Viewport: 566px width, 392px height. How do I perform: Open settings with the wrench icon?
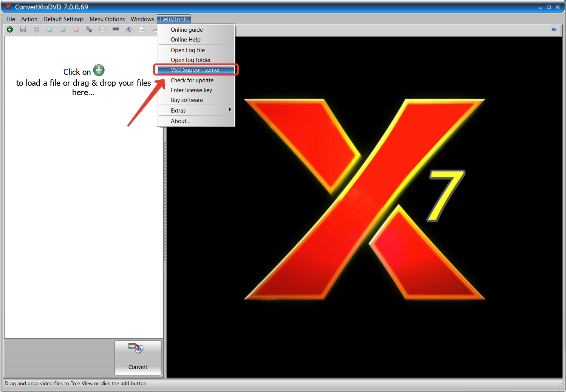tap(89, 29)
